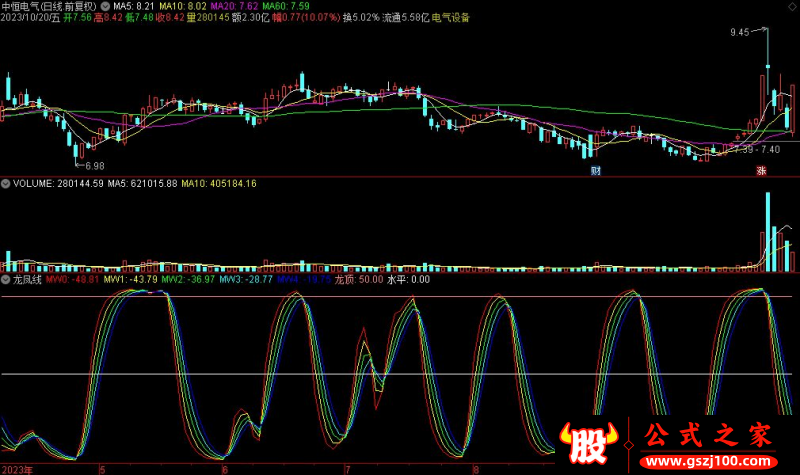Click the 财 marker under the price chart

[x=595, y=170]
